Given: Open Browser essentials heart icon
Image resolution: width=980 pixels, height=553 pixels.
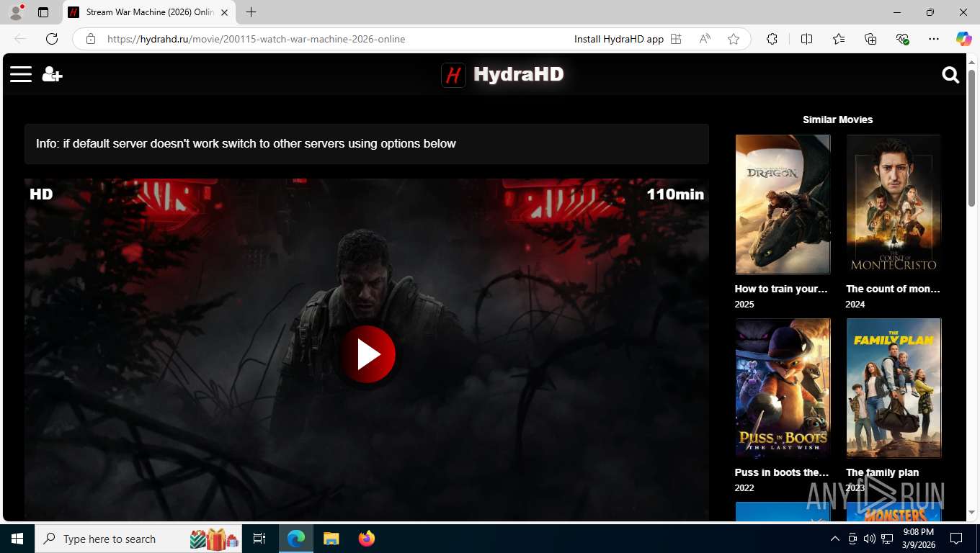Looking at the screenshot, I should click(902, 39).
